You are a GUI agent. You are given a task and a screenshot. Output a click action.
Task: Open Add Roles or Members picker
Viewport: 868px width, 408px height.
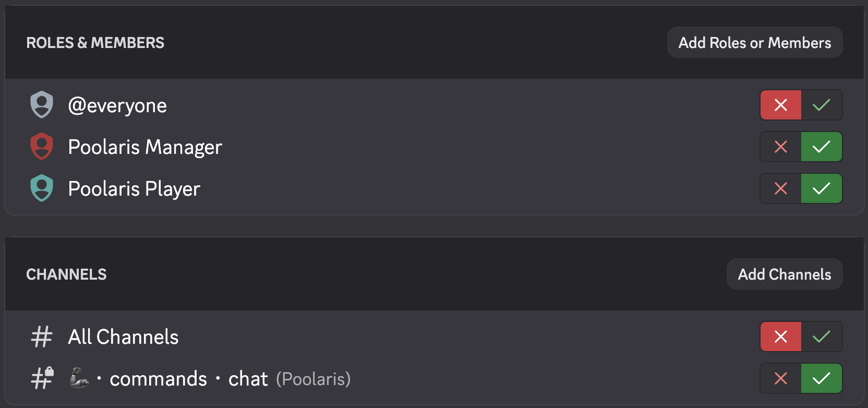click(754, 42)
